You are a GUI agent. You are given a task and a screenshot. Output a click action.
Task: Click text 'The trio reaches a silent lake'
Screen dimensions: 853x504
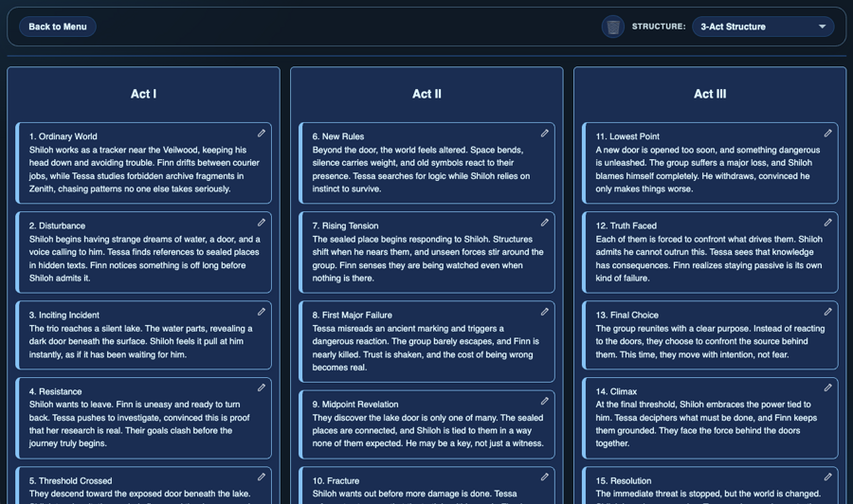(x=85, y=329)
